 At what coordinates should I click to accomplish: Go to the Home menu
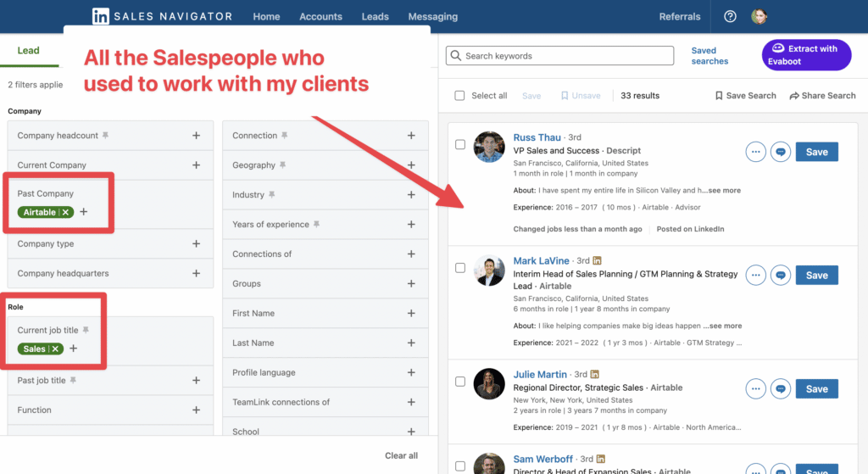click(266, 17)
